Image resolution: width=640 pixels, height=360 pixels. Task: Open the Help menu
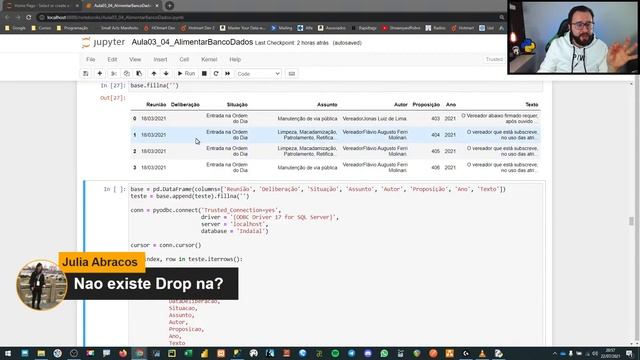[x=235, y=60]
